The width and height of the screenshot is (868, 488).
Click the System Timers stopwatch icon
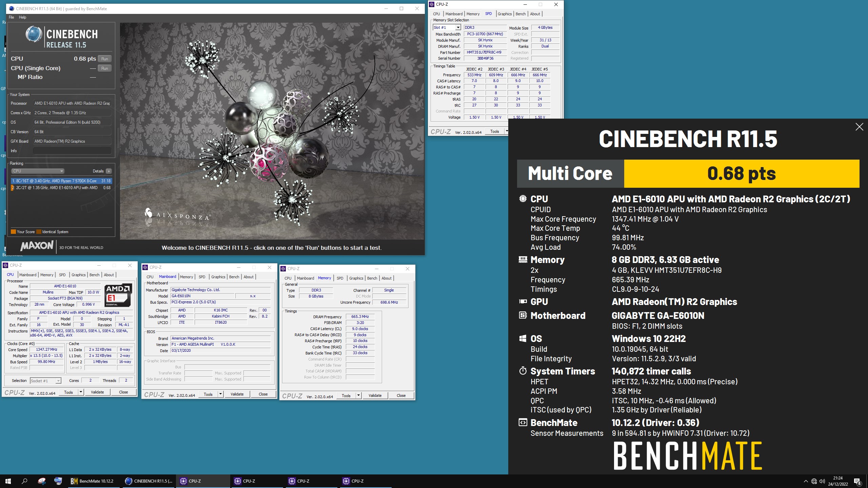(x=523, y=371)
